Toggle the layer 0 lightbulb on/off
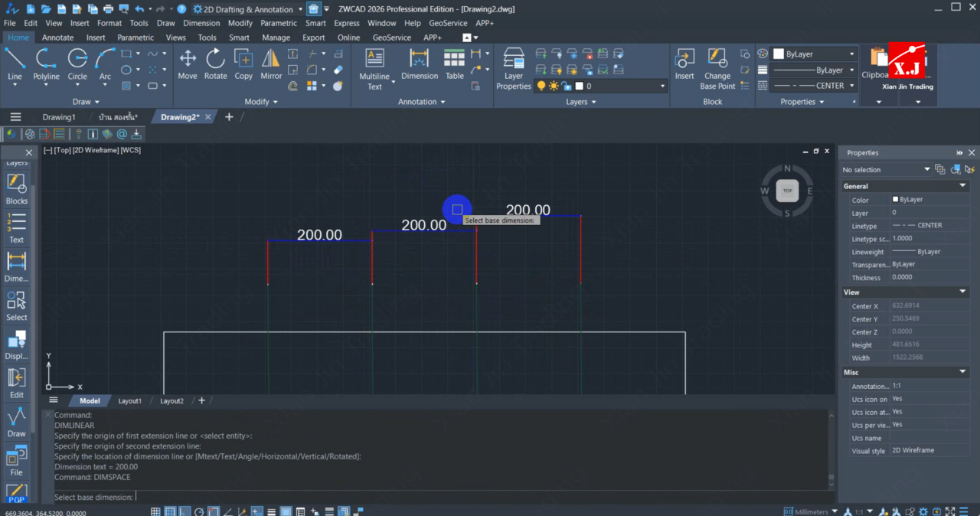This screenshot has height=516, width=980. (541, 86)
